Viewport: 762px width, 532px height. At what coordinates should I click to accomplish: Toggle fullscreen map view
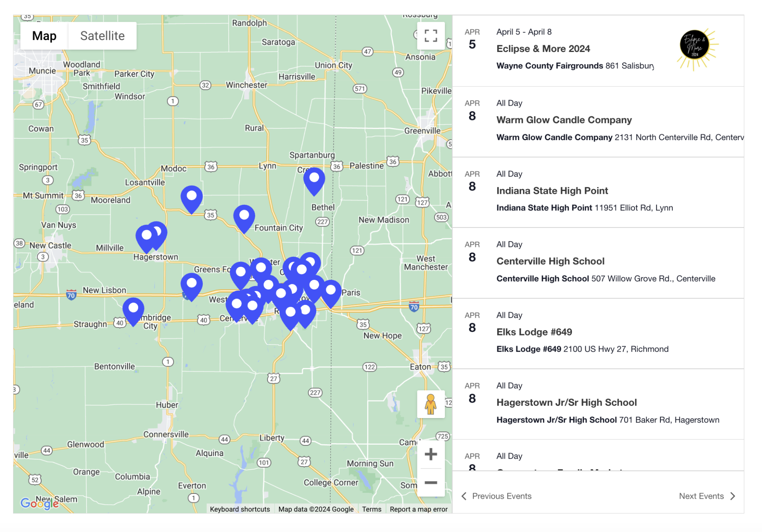(x=431, y=36)
